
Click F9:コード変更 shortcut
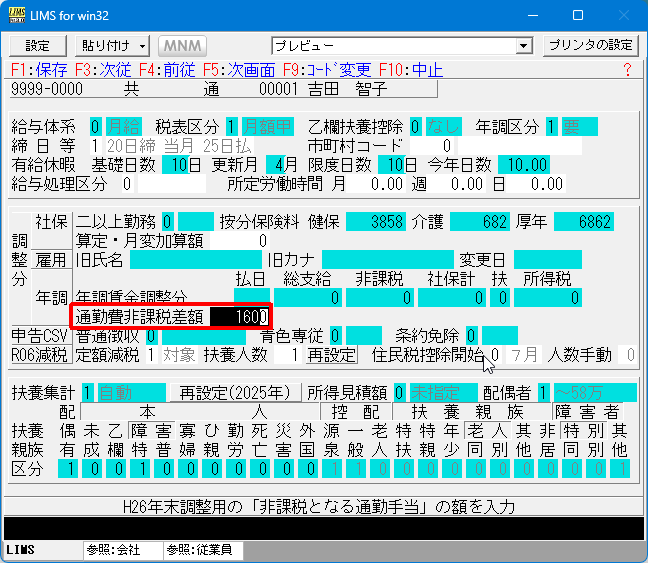tap(326, 70)
